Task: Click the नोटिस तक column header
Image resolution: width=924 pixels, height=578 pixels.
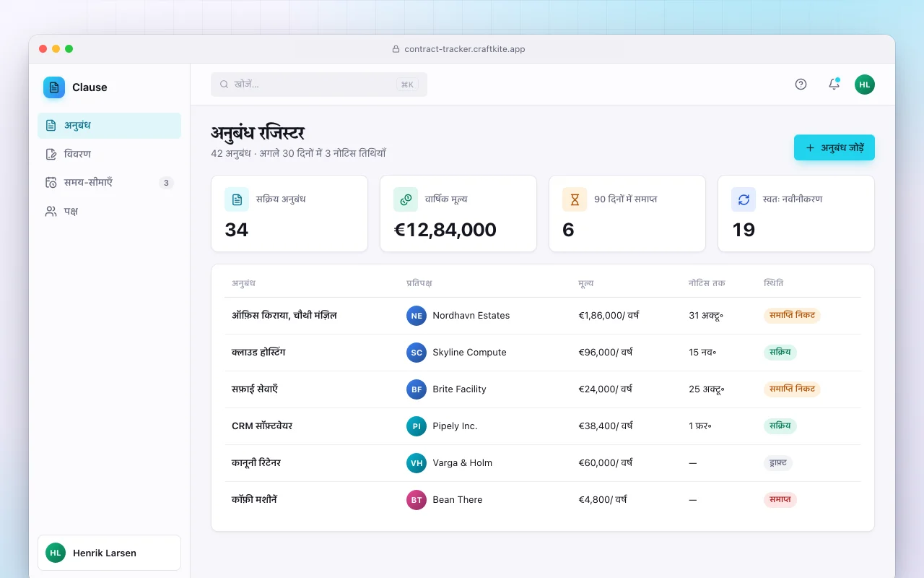Action: [x=707, y=283]
